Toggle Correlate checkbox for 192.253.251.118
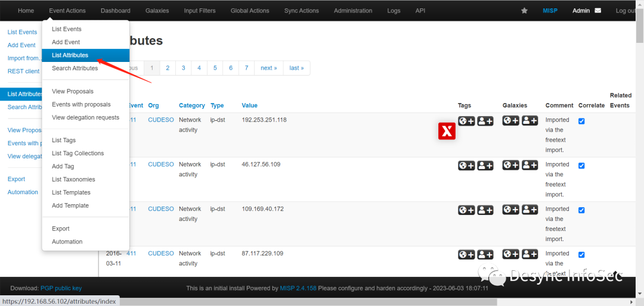Image resolution: width=644 pixels, height=306 pixels. click(581, 121)
